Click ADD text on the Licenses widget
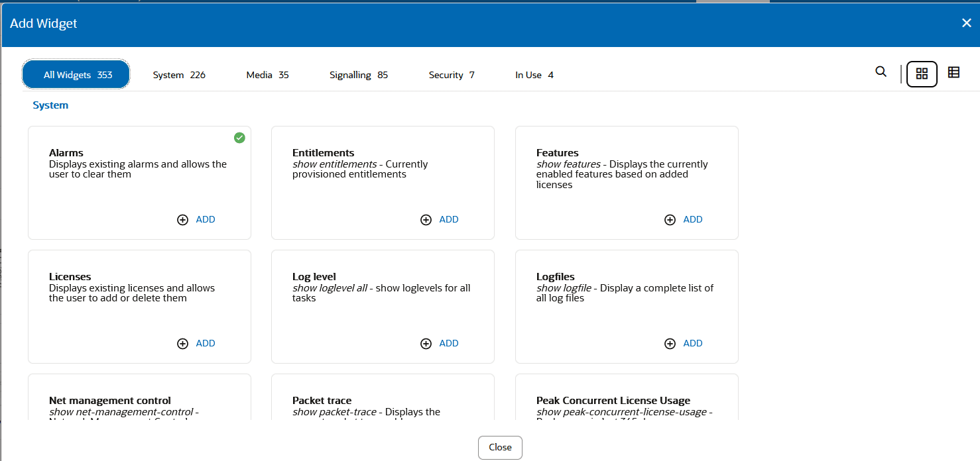 point(206,344)
